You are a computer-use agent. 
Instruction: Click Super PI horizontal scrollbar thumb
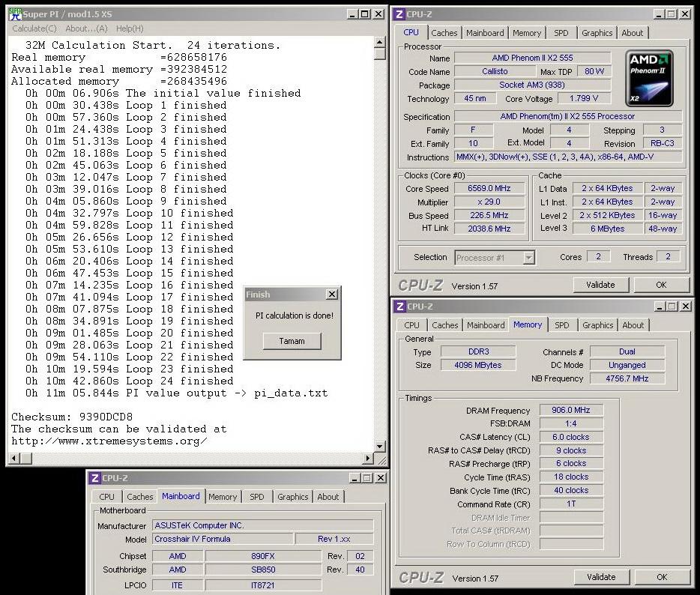click(26, 458)
